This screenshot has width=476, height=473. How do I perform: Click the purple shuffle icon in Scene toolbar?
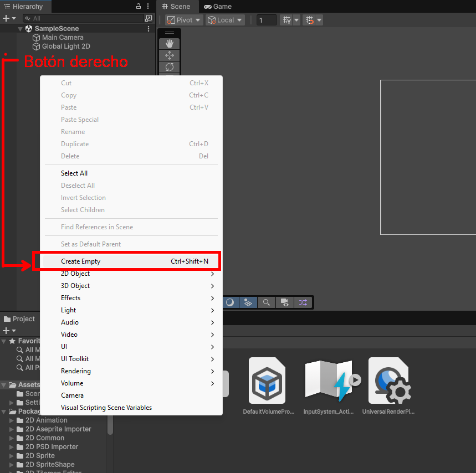[x=303, y=302]
